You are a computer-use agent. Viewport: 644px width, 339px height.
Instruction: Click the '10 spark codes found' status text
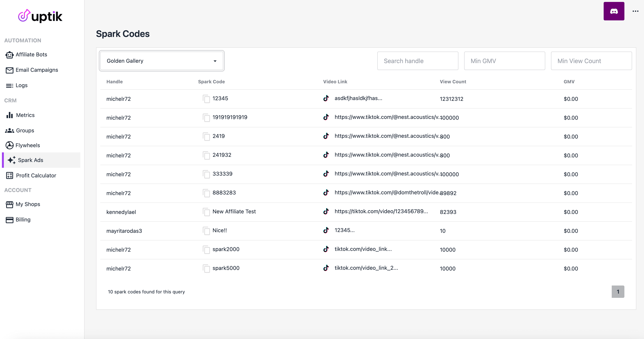(146, 292)
